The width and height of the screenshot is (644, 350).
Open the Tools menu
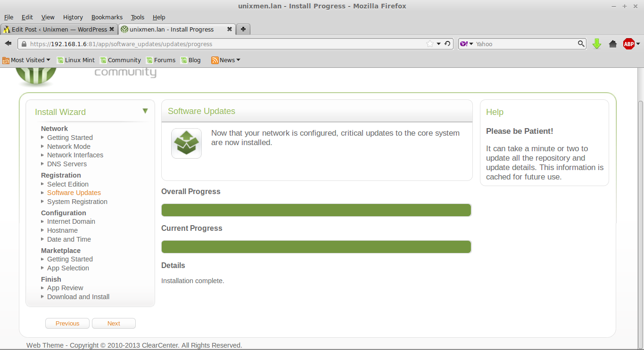point(138,17)
